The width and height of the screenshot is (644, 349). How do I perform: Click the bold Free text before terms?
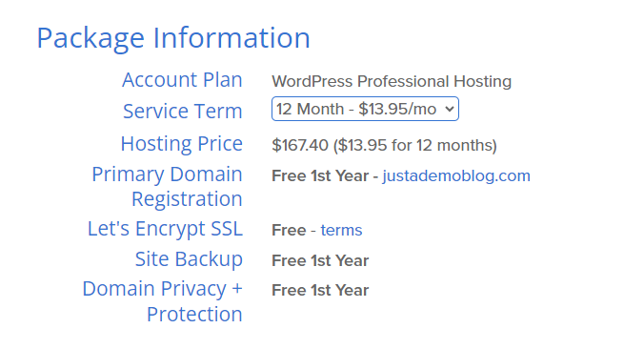click(289, 230)
